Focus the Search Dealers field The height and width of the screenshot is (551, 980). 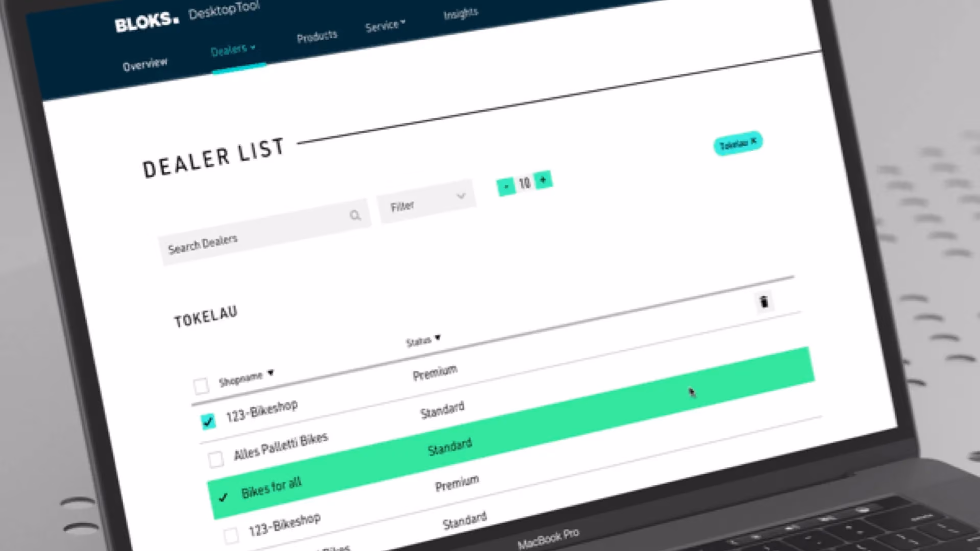tap(264, 232)
